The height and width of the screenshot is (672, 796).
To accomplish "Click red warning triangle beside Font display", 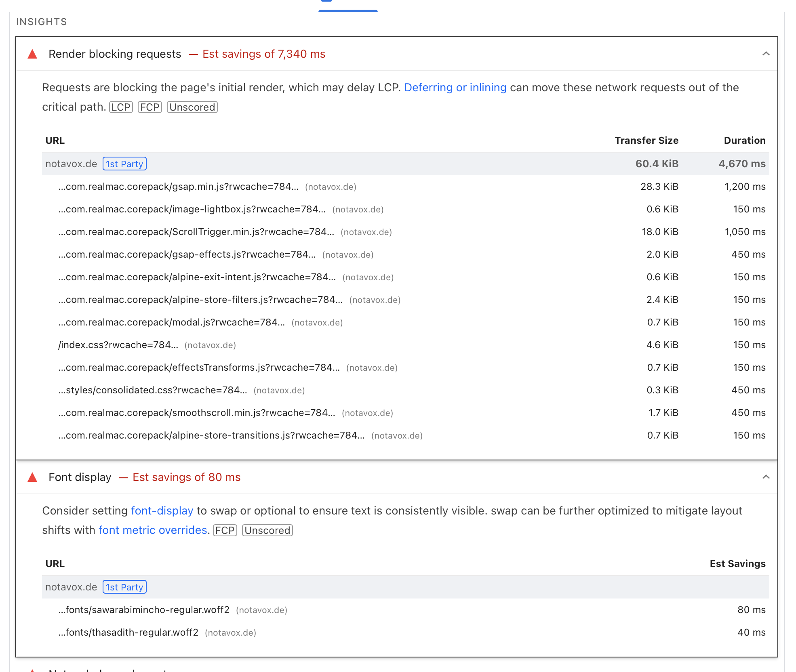I will pyautogui.click(x=32, y=477).
